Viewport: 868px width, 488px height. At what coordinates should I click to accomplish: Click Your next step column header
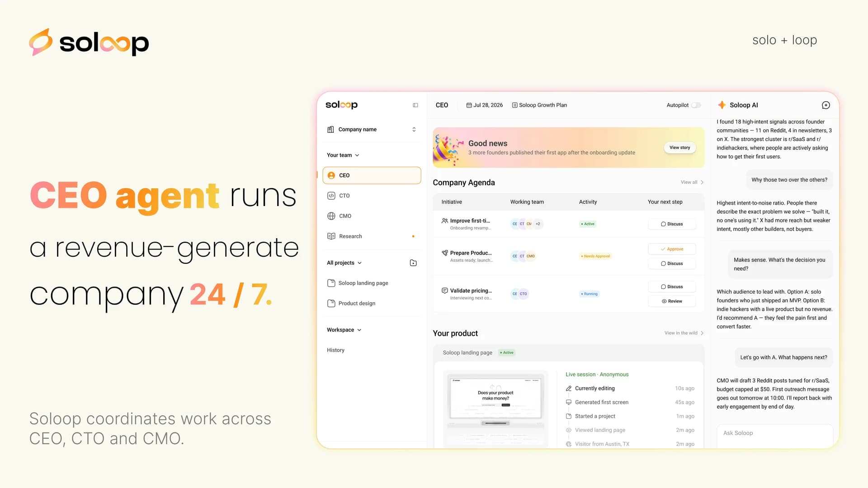tap(665, 202)
